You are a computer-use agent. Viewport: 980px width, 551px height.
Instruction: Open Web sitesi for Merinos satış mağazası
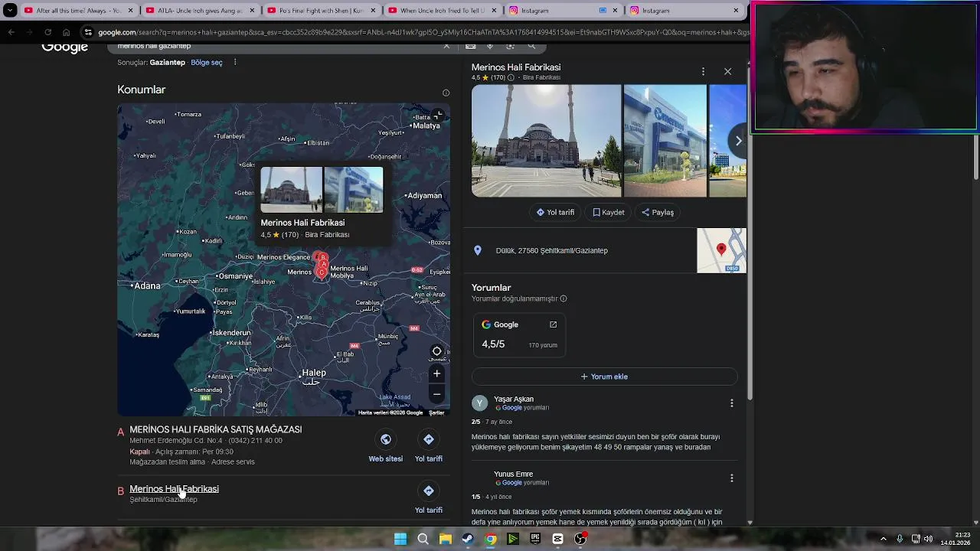(385, 447)
